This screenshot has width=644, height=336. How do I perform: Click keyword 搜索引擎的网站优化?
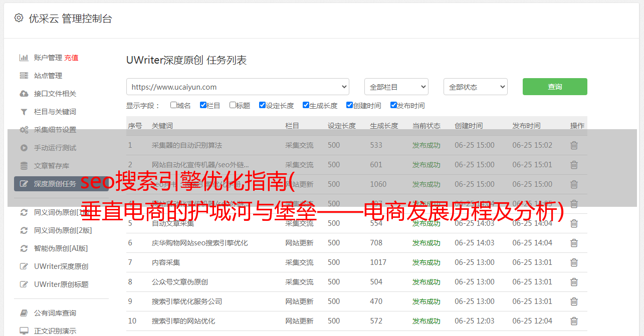(x=183, y=321)
